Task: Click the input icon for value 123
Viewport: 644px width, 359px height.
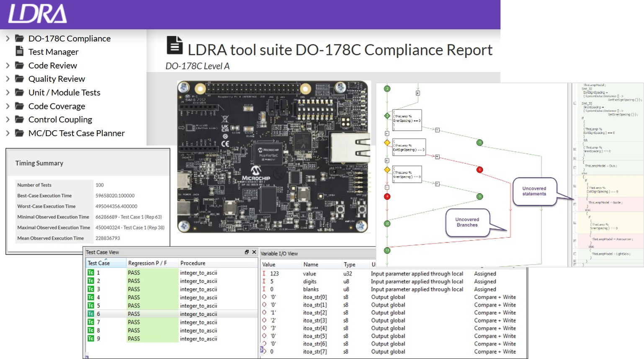Action: [264, 274]
